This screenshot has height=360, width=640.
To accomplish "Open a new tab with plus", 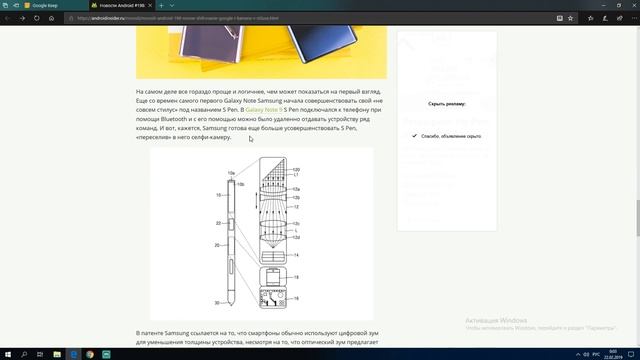I will click(161, 5).
